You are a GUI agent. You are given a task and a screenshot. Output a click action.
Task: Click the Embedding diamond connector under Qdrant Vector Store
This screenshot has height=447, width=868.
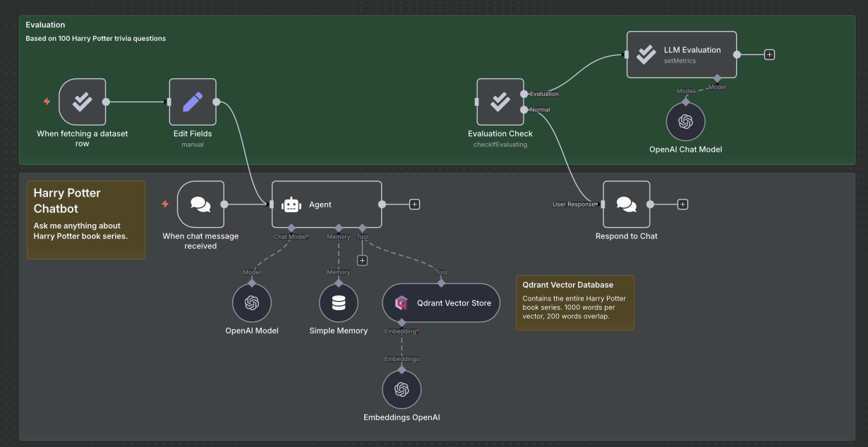pos(402,322)
